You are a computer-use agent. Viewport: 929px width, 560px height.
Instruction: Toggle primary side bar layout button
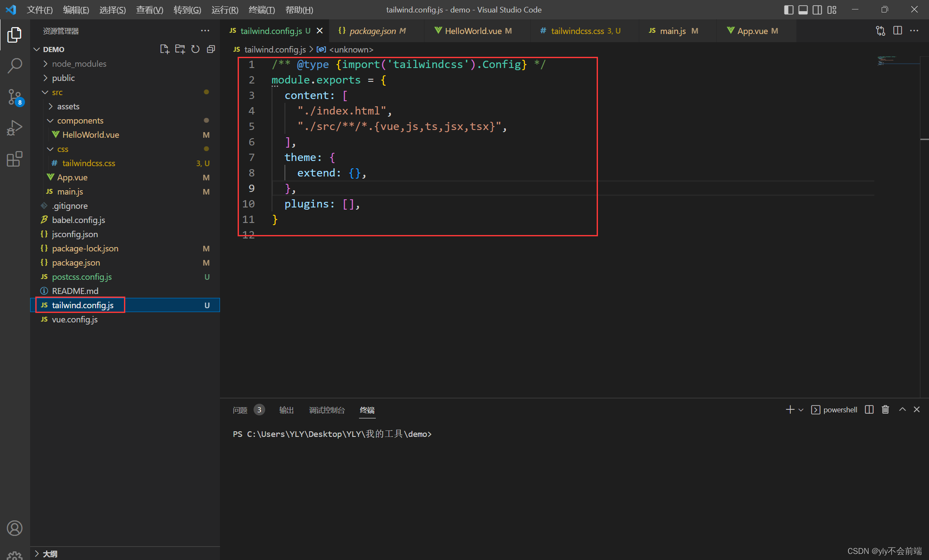pos(789,9)
